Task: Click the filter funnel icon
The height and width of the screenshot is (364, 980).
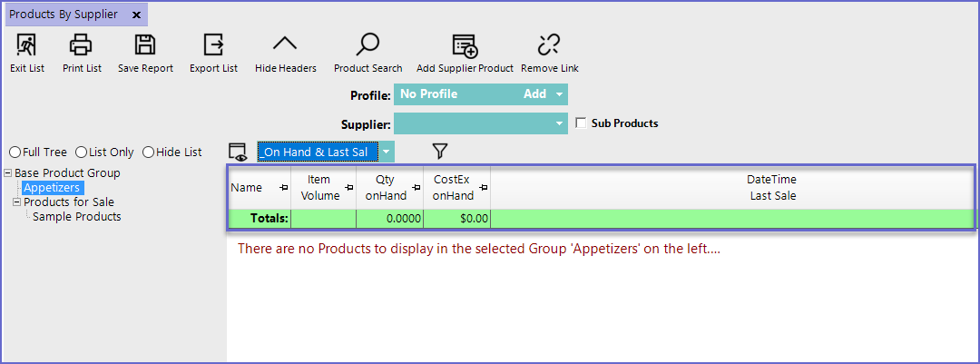Action: click(x=441, y=152)
